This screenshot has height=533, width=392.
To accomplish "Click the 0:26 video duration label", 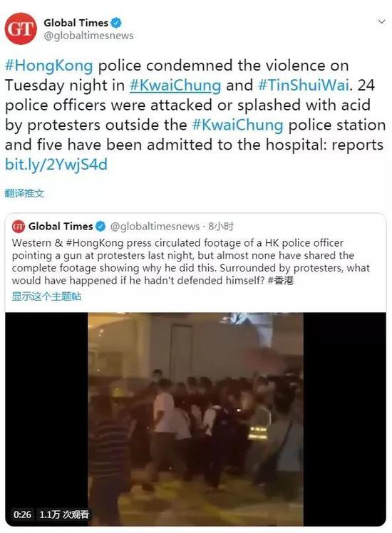I will pos(22,514).
